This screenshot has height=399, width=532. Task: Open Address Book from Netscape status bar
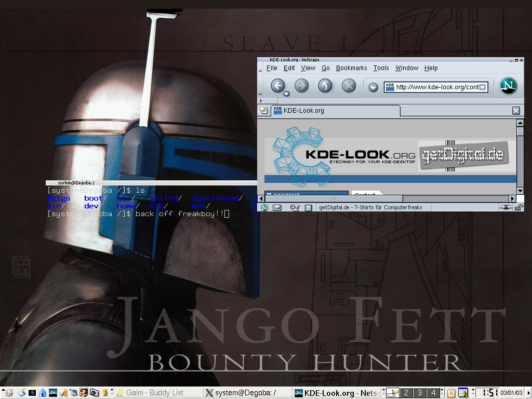point(308,208)
